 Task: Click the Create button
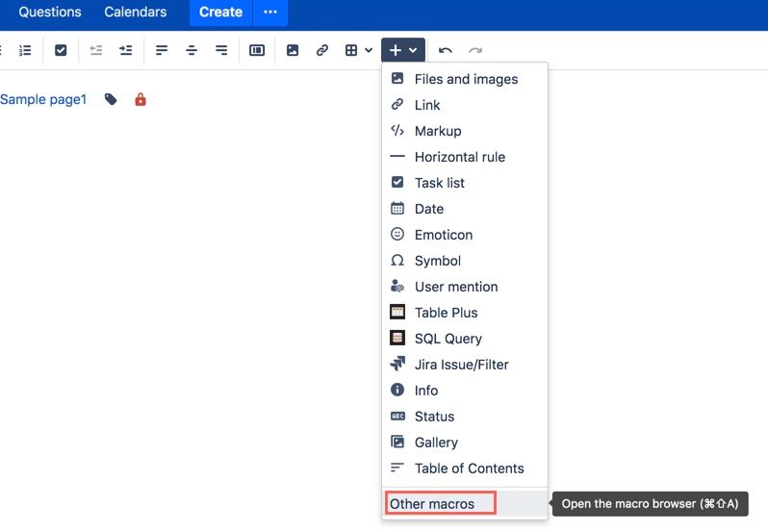pyautogui.click(x=221, y=12)
